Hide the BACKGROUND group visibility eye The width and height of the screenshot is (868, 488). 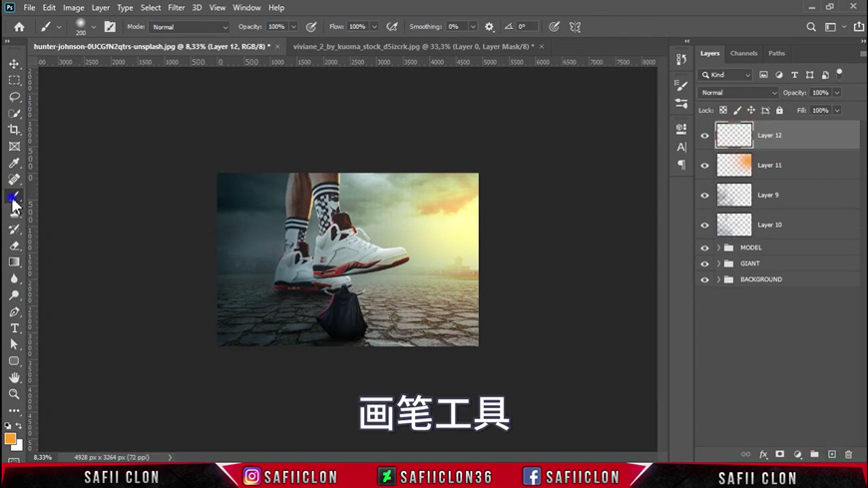[704, 280]
